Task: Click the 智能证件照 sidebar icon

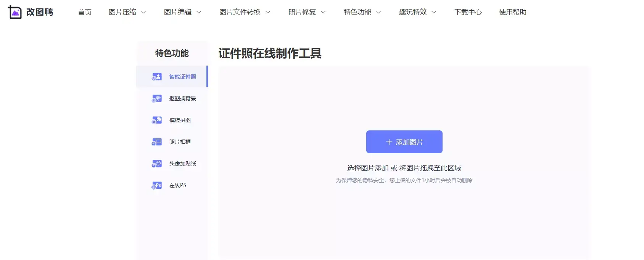Action: coord(156,77)
